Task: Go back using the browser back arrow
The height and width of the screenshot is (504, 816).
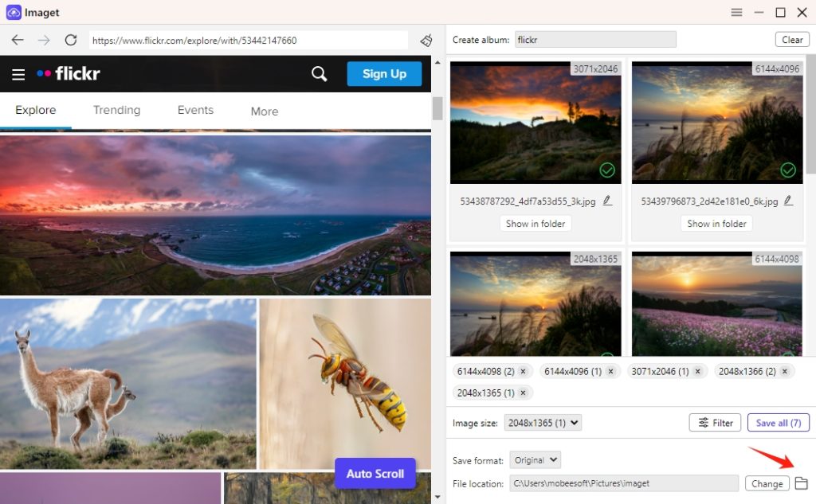Action: [18, 39]
